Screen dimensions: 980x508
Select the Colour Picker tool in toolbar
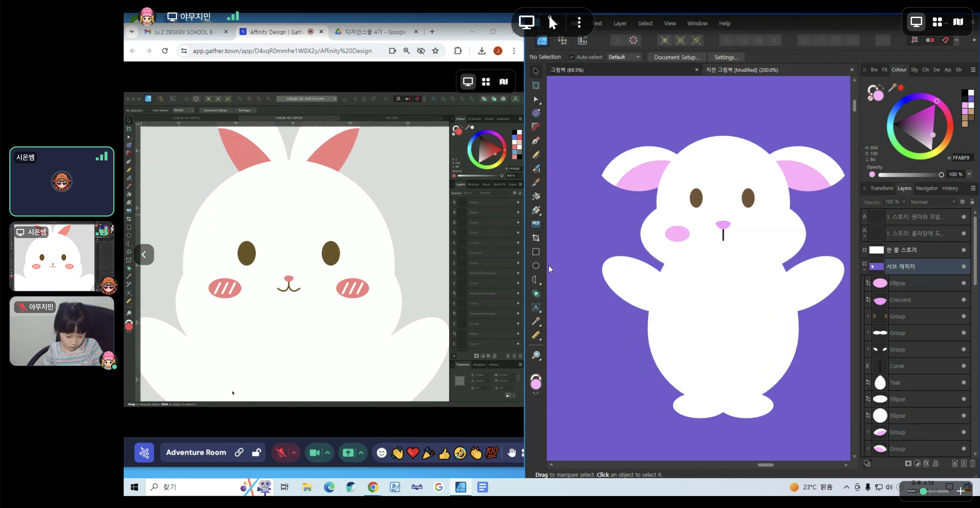(x=536, y=321)
